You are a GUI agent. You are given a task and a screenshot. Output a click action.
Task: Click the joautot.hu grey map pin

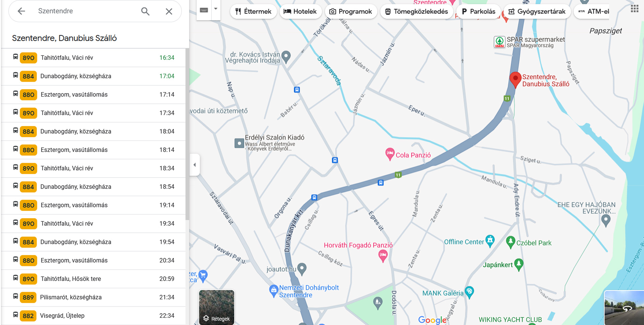point(302,269)
